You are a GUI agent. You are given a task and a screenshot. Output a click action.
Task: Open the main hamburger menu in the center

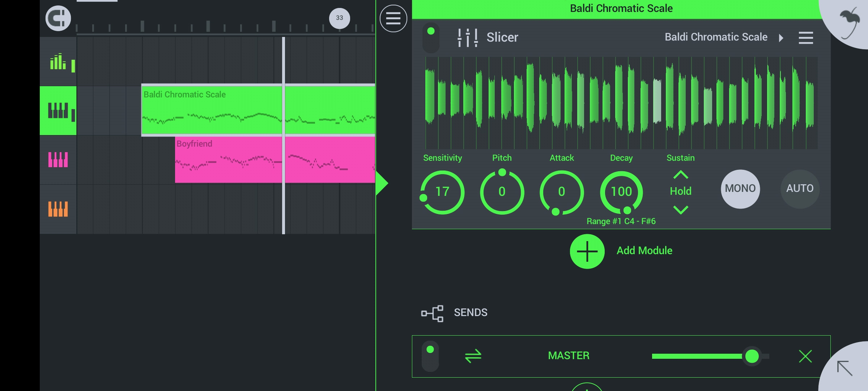coord(393,18)
